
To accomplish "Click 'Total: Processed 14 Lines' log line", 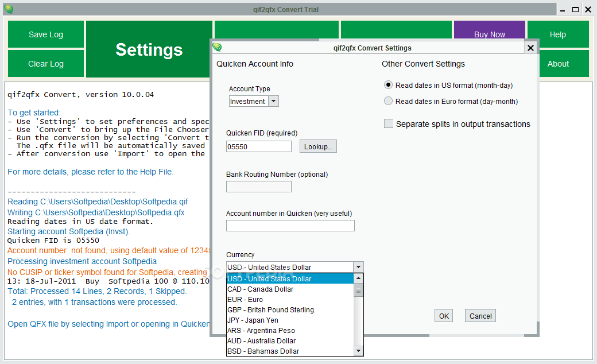I will click(97, 291).
